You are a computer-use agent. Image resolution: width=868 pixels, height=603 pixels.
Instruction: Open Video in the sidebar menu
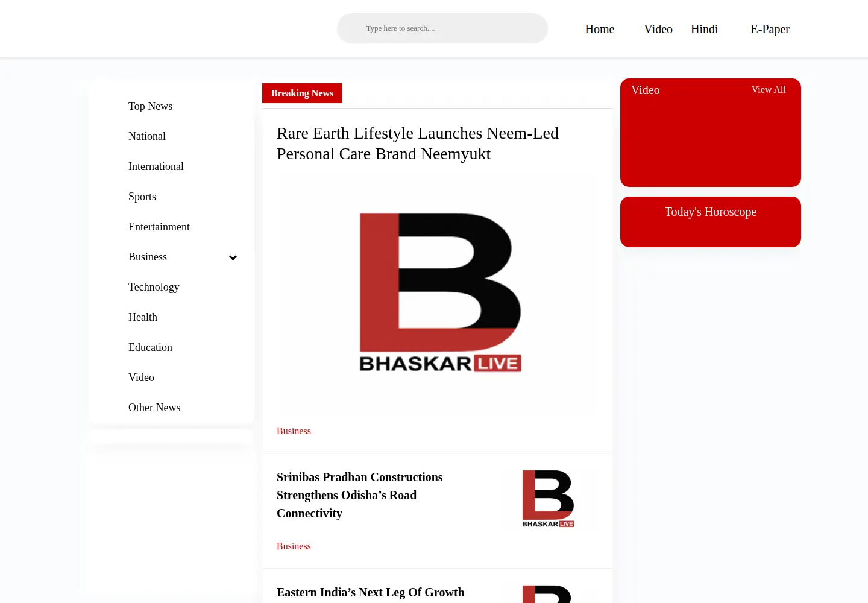[141, 377]
